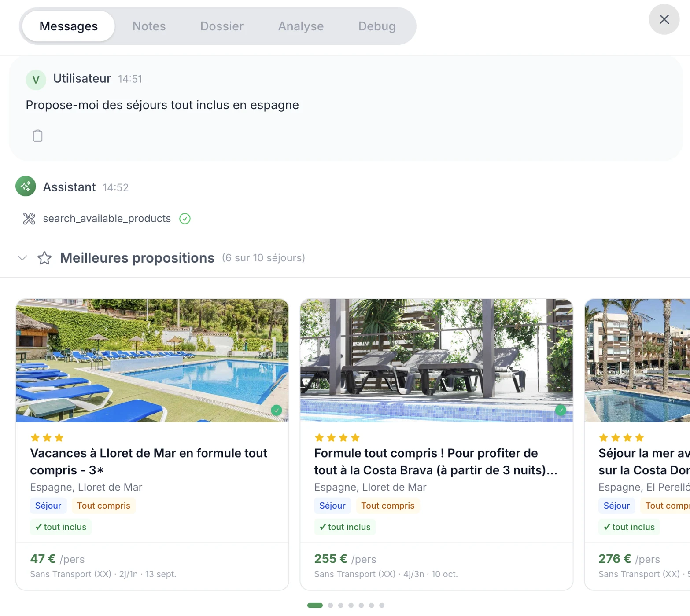Image resolution: width=690 pixels, height=616 pixels.
Task: Click the star icon beside Meilleures propositions
Action: [44, 258]
